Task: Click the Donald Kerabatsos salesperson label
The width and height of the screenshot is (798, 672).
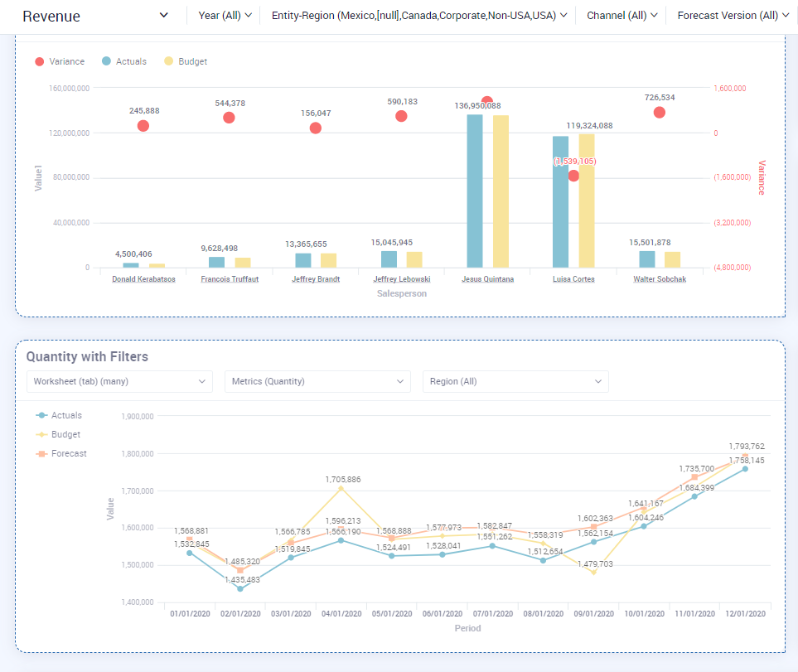Action: [x=143, y=279]
